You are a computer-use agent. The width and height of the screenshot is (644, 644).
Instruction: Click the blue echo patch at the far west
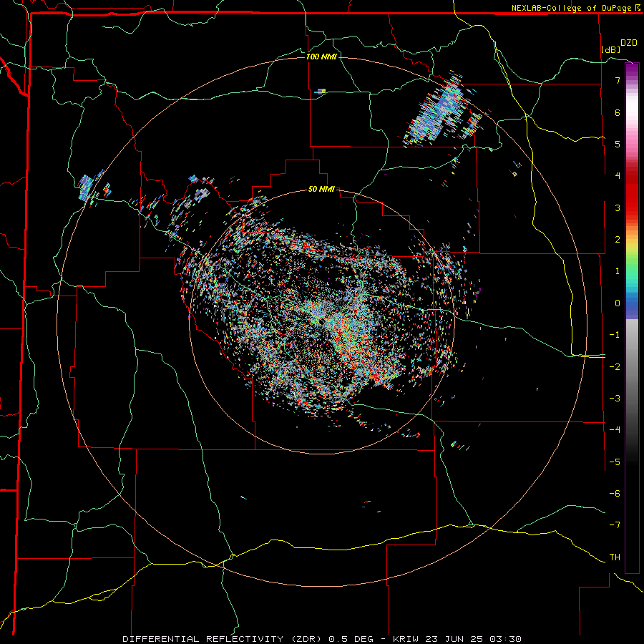(x=85, y=187)
